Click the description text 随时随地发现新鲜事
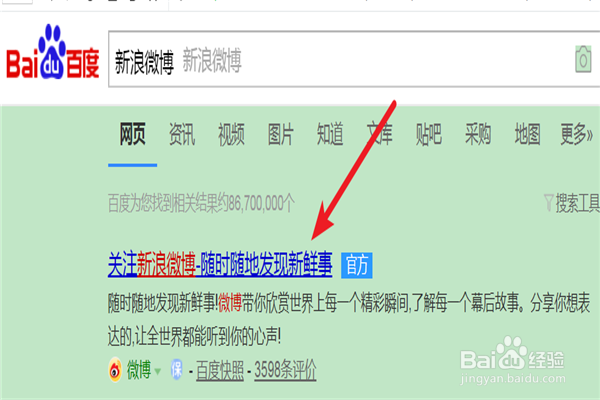 162,303
